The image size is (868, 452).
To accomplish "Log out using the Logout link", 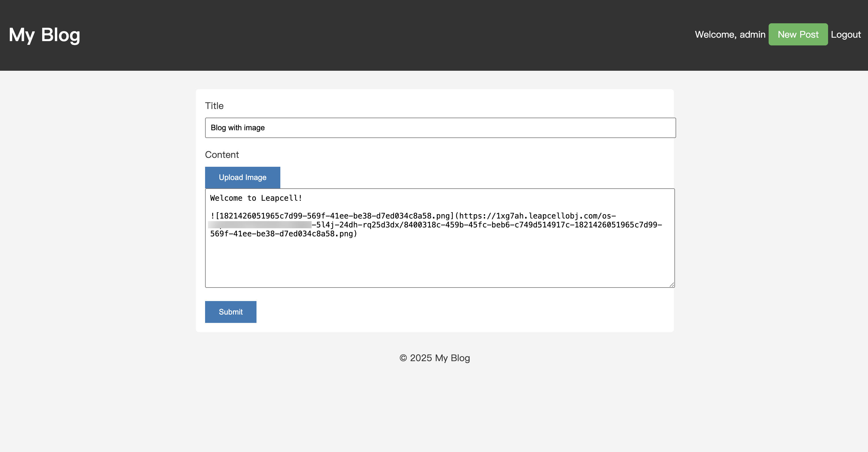I will coord(845,35).
